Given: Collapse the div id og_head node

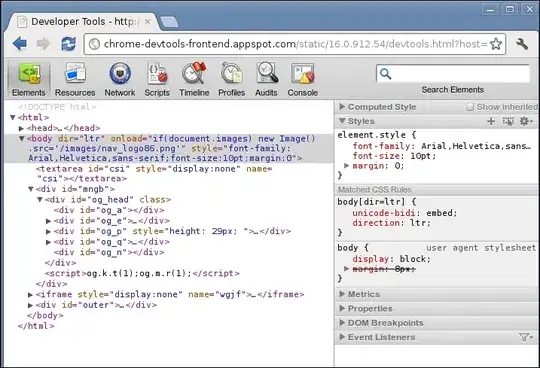Looking at the screenshot, I should [40, 200].
